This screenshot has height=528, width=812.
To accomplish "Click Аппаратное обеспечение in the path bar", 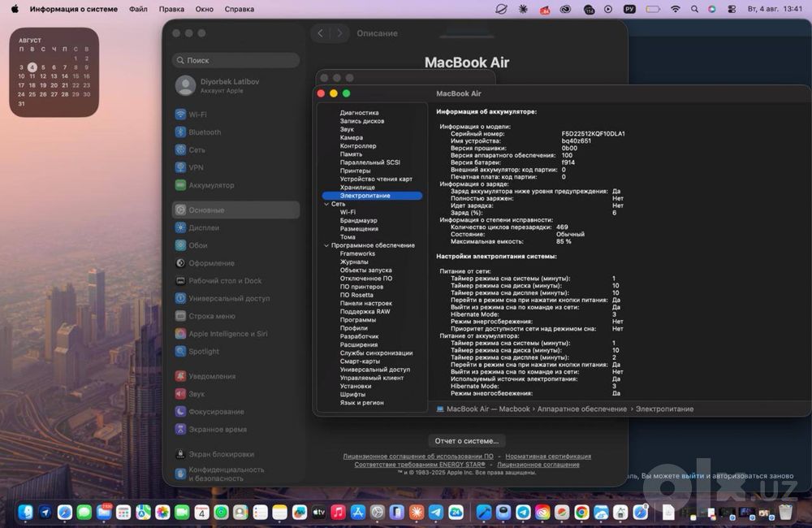I will 581,409.
